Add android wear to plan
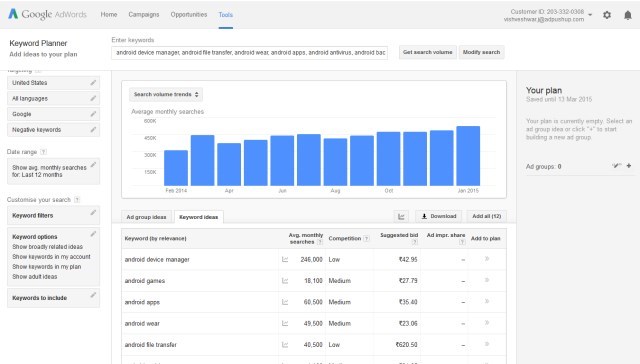This screenshot has width=640, height=364. (x=487, y=323)
